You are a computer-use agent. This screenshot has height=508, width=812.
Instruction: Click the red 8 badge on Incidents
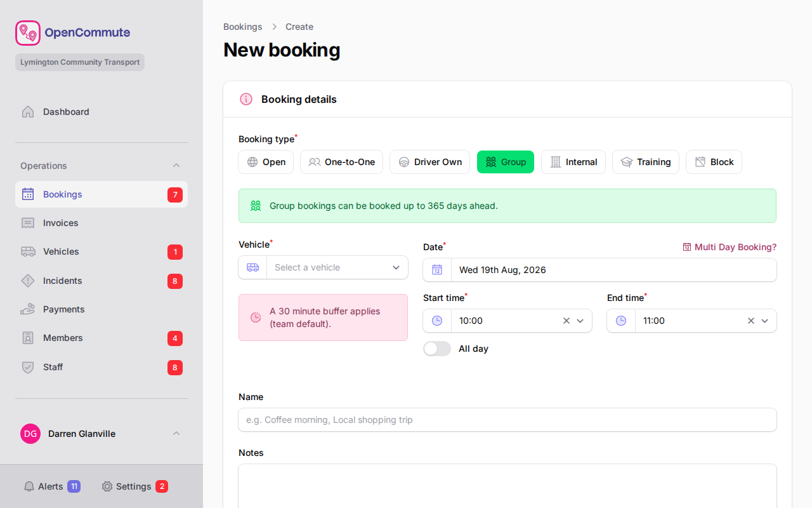tap(175, 281)
